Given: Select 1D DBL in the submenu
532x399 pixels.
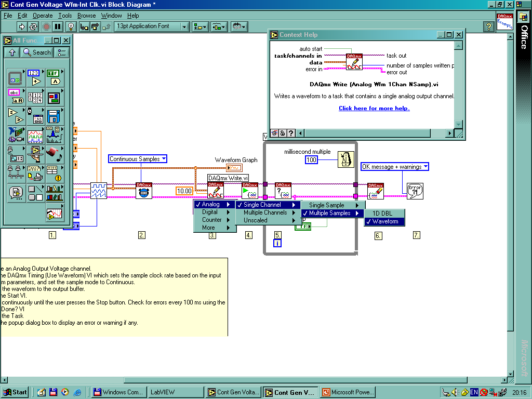Looking at the screenshot, I should click(384, 214).
